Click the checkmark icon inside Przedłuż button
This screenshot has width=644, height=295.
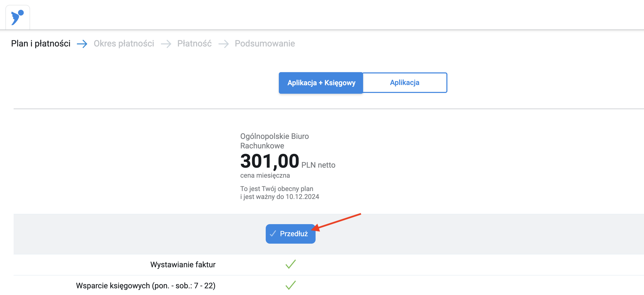[273, 234]
